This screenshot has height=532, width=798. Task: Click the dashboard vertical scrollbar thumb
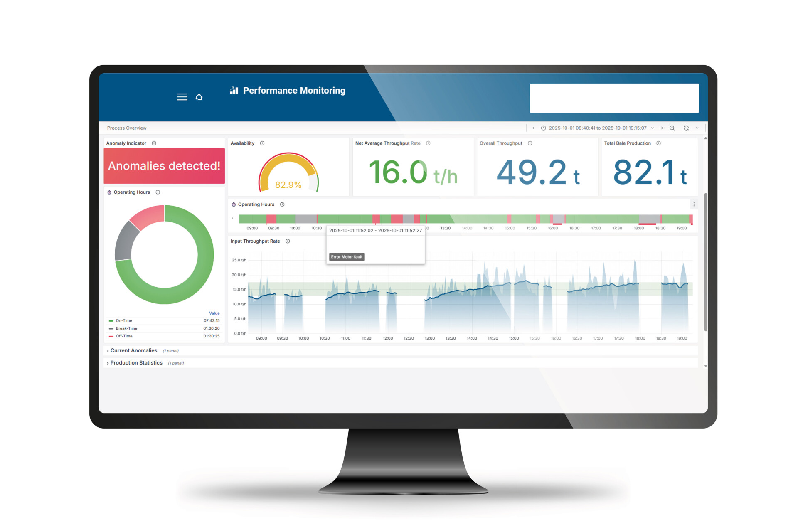pyautogui.click(x=705, y=262)
